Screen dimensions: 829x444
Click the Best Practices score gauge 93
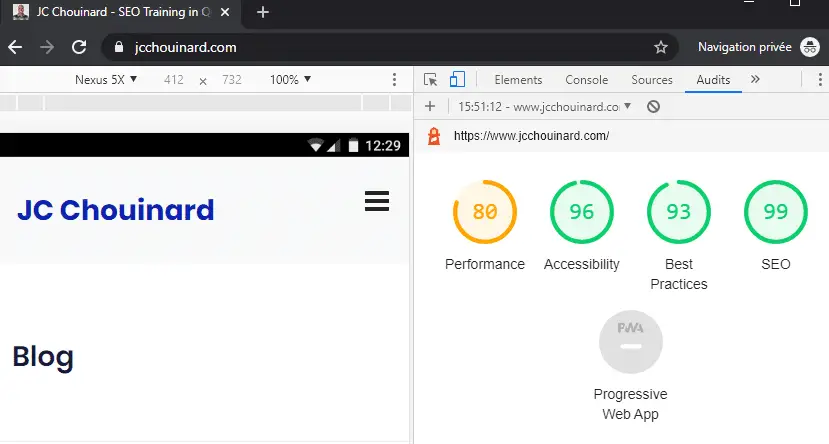point(679,212)
